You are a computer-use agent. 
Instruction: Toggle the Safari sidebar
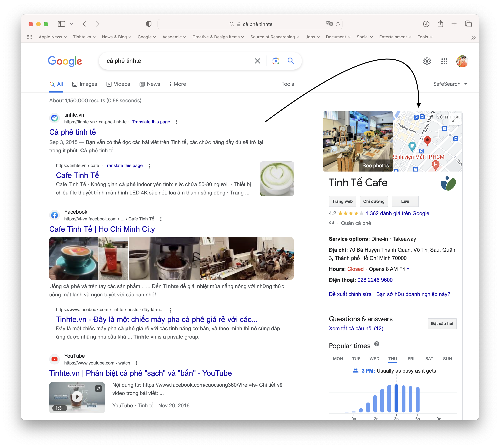[x=61, y=24]
